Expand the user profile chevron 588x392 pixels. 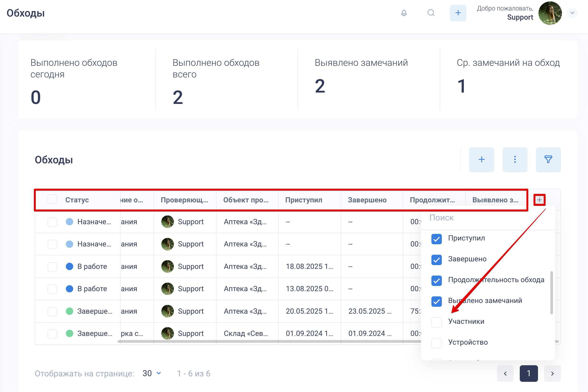click(572, 13)
